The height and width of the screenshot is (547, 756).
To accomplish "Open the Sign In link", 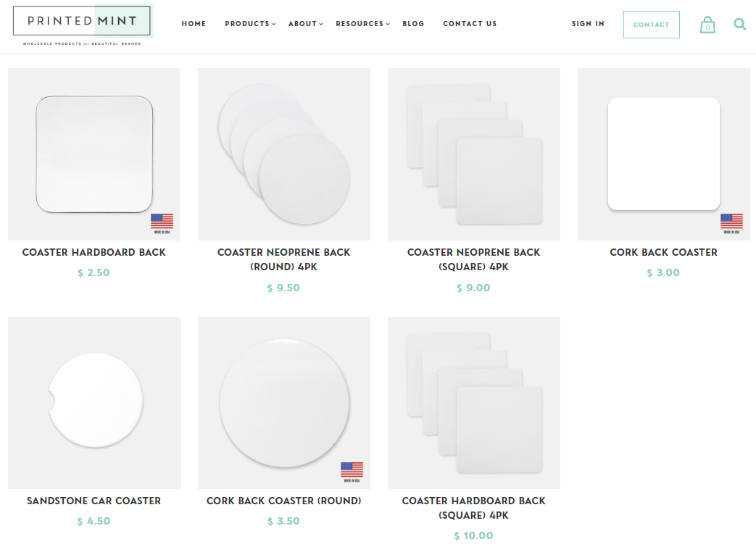I will click(588, 23).
